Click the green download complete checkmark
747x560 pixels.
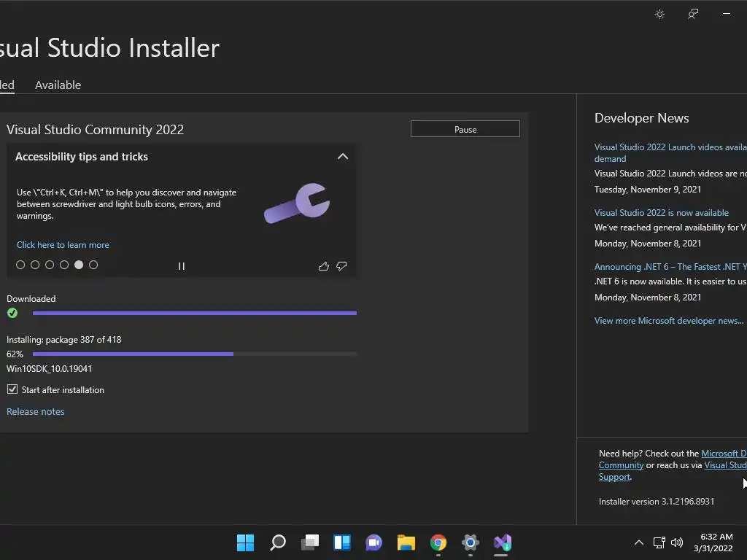12,313
